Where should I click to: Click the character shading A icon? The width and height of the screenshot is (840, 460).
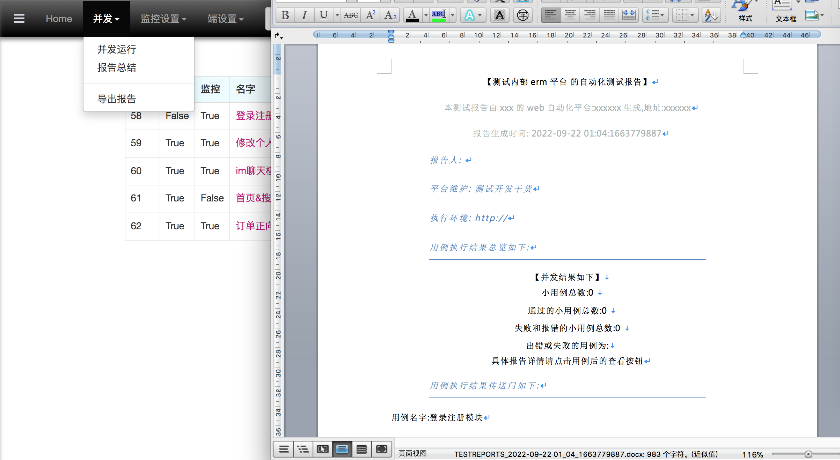point(499,15)
